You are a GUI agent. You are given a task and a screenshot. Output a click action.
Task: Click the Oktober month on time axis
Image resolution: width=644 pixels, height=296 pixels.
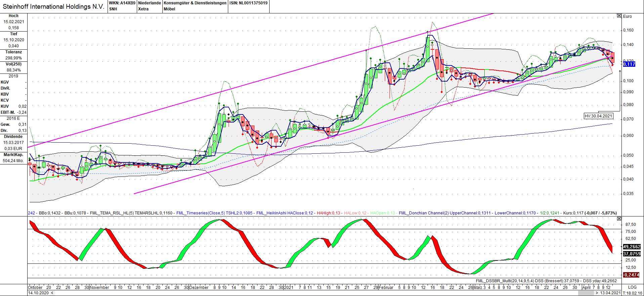(x=35, y=287)
